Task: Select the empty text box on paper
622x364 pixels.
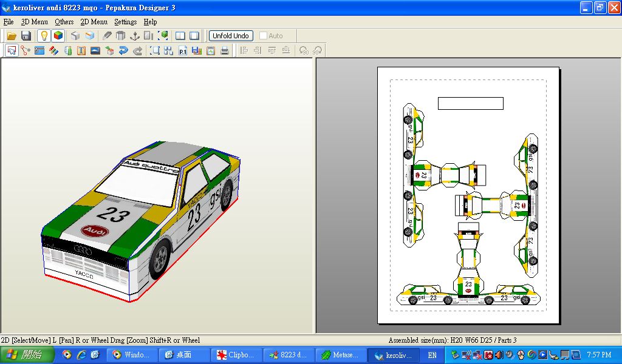Action: pyautogui.click(x=471, y=103)
